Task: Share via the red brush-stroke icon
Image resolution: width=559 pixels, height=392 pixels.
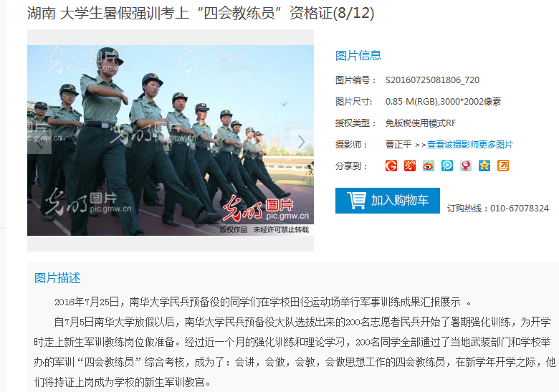Action: (410, 166)
